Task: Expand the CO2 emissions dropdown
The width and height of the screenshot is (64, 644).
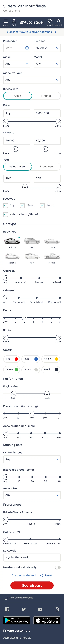Action: pos(32,459)
